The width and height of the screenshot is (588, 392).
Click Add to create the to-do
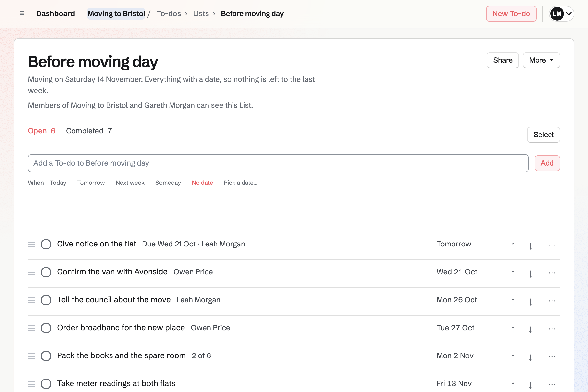coord(547,163)
